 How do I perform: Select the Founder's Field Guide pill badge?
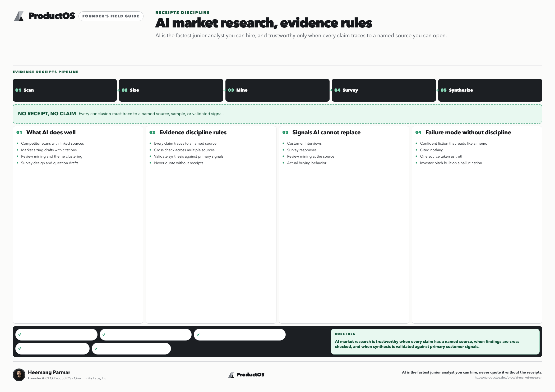tap(111, 16)
